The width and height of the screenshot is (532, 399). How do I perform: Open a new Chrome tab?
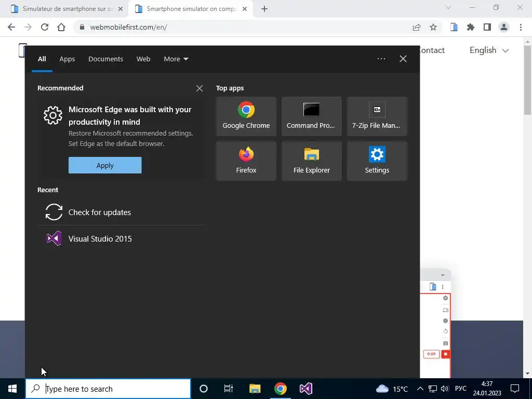[x=264, y=9]
